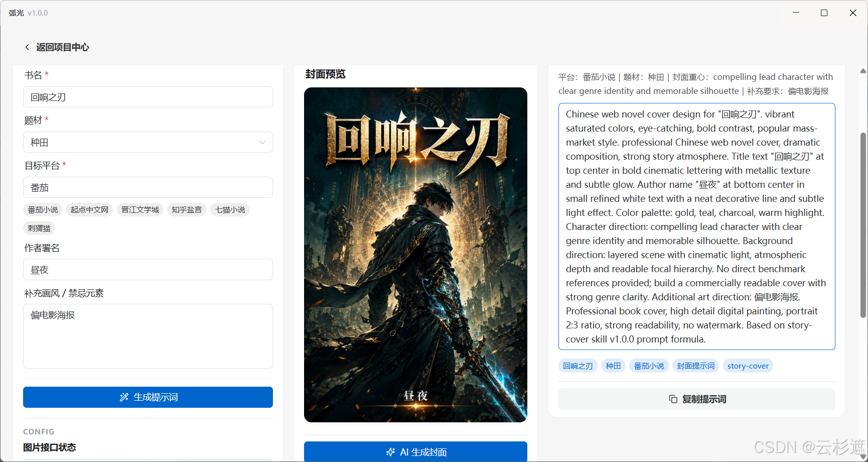868x462 pixels.
Task: Click the 种田 blue tag
Action: (x=613, y=366)
